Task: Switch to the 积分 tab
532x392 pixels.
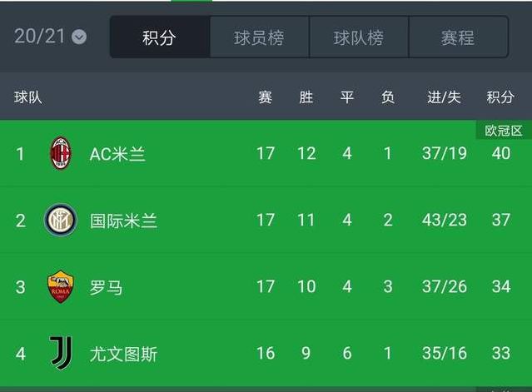Action: tap(159, 37)
